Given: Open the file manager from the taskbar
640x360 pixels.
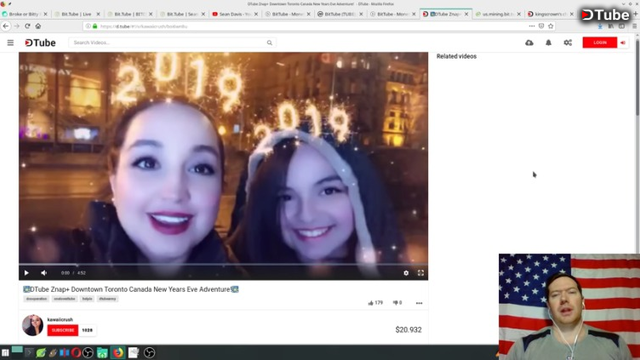Looking at the screenshot, I should [102, 352].
